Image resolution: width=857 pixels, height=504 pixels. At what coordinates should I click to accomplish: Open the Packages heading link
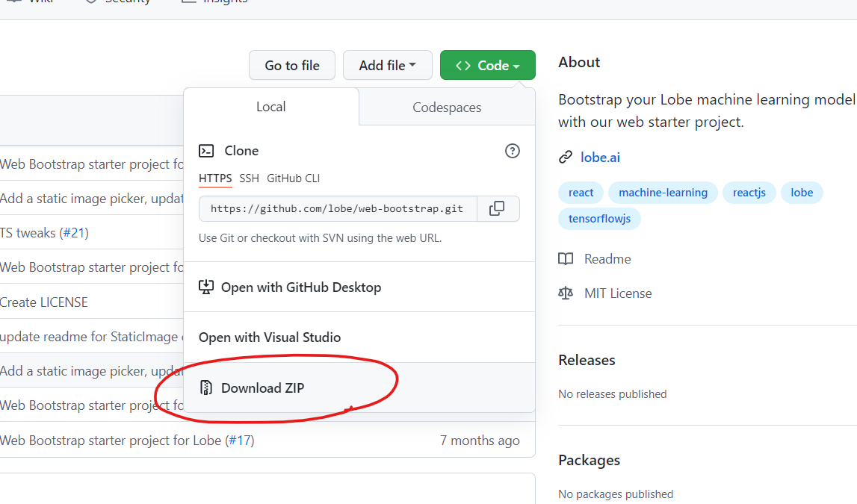[x=590, y=460]
